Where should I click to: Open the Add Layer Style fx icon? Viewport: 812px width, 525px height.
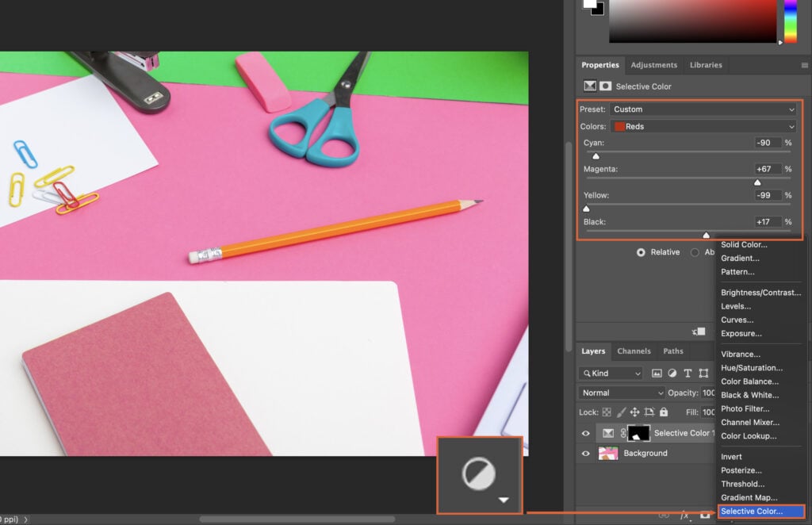pyautogui.click(x=685, y=515)
